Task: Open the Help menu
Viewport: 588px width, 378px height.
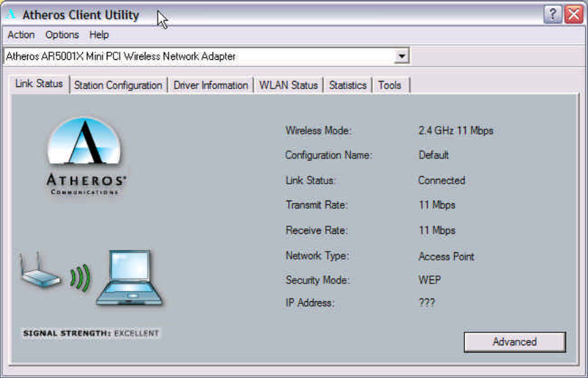Action: [x=99, y=35]
